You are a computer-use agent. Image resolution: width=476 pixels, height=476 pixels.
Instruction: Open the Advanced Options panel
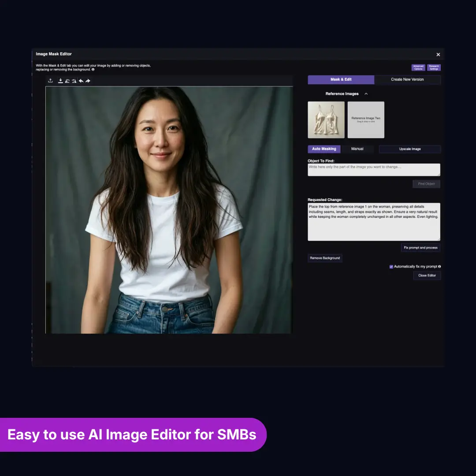(418, 67)
